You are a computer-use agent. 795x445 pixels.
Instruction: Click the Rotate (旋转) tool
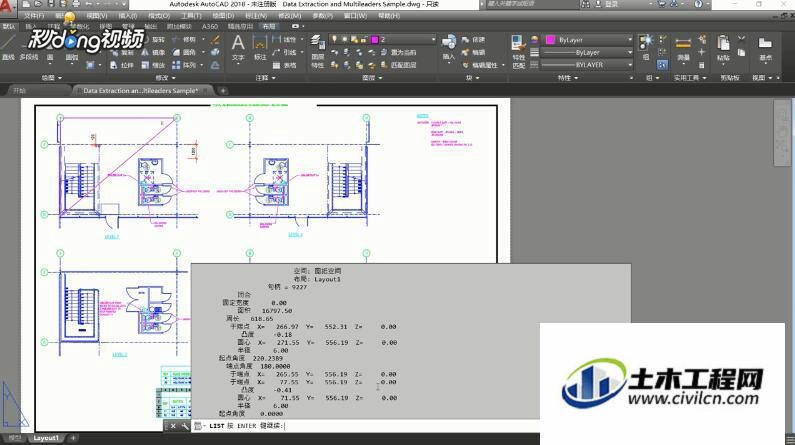pyautogui.click(x=154, y=39)
